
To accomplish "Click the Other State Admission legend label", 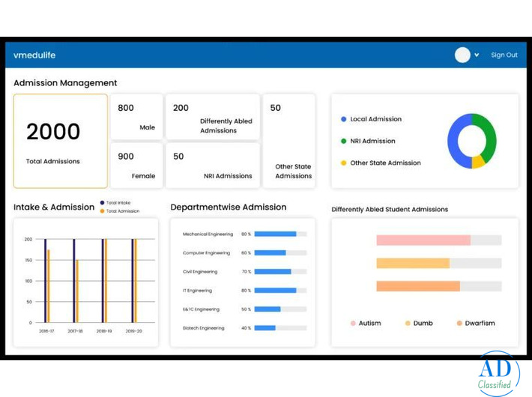I will click(385, 163).
